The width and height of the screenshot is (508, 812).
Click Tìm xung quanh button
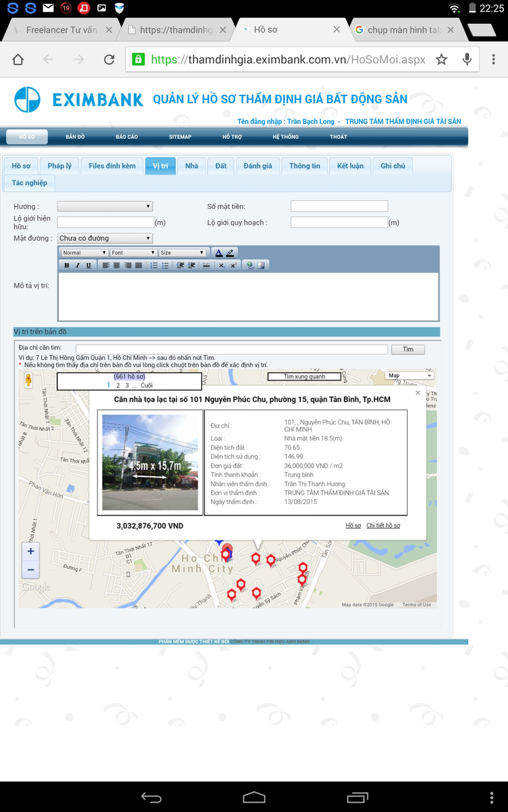pyautogui.click(x=304, y=376)
